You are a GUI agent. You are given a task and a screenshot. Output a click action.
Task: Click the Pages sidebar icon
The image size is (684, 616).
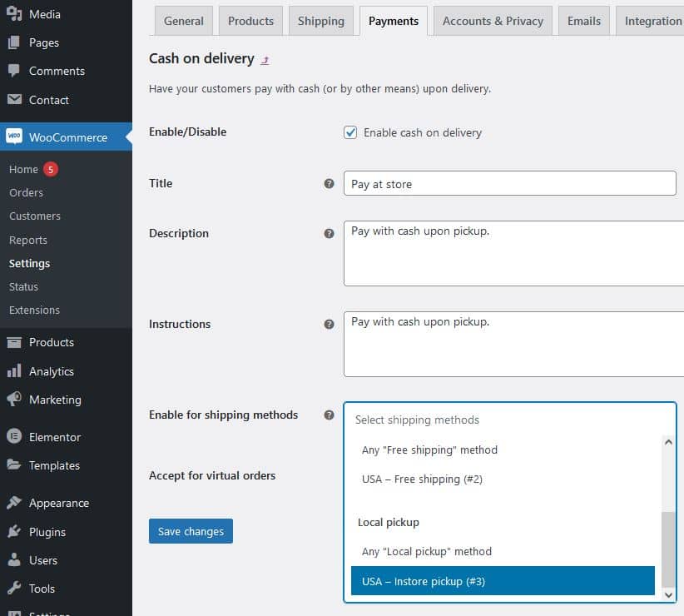click(x=14, y=42)
